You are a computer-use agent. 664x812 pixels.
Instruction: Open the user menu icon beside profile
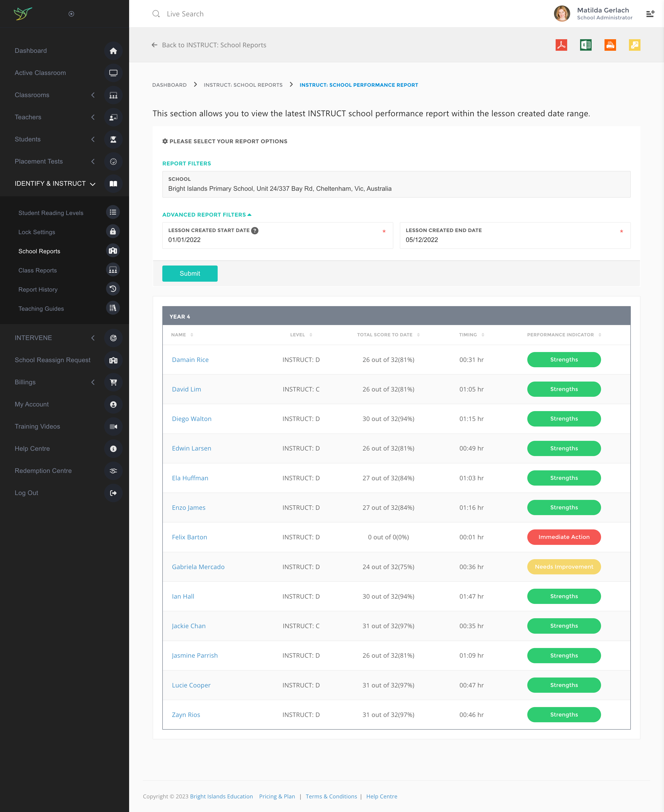[x=650, y=14]
